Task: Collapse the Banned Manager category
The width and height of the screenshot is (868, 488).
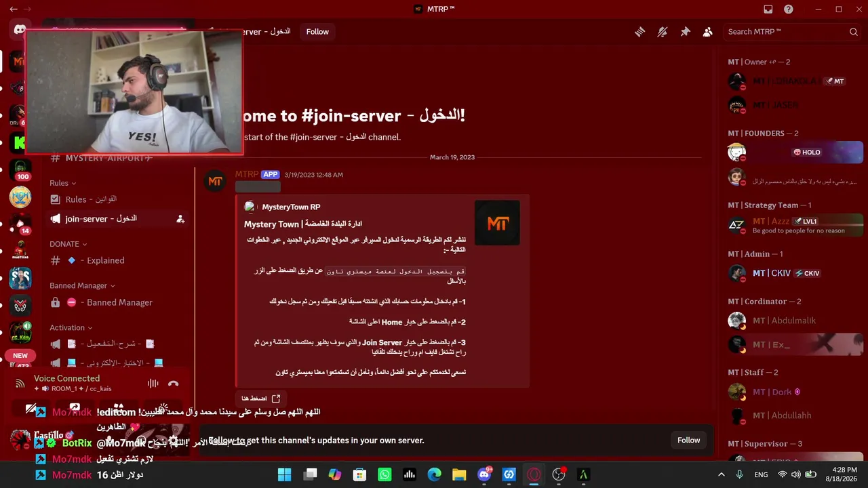Action: pyautogui.click(x=82, y=286)
